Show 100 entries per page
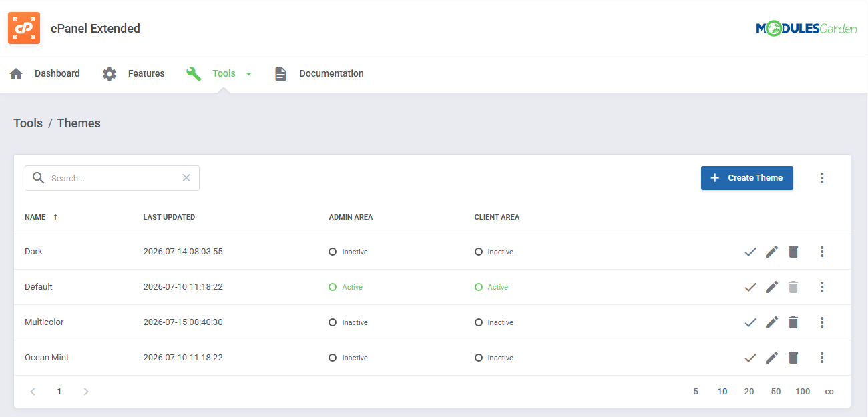The height and width of the screenshot is (417, 868). click(x=803, y=392)
